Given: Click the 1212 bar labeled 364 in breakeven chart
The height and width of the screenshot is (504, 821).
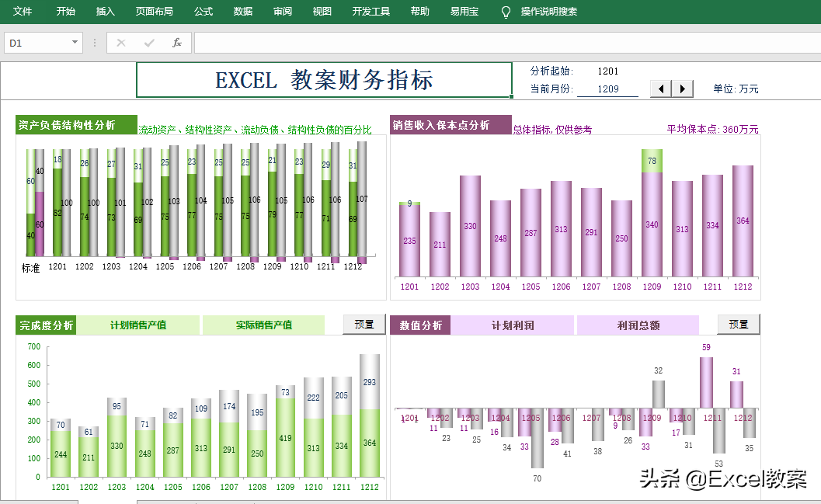Looking at the screenshot, I should tap(743, 221).
